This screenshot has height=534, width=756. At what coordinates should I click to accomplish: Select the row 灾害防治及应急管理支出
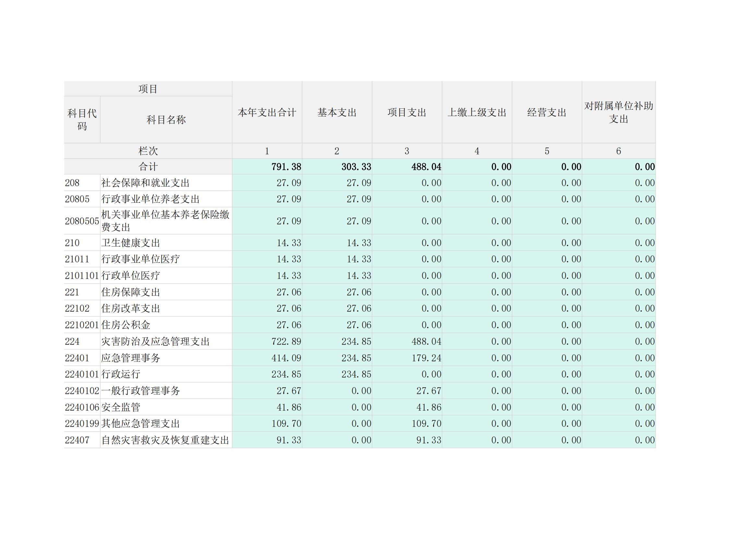[x=360, y=341]
